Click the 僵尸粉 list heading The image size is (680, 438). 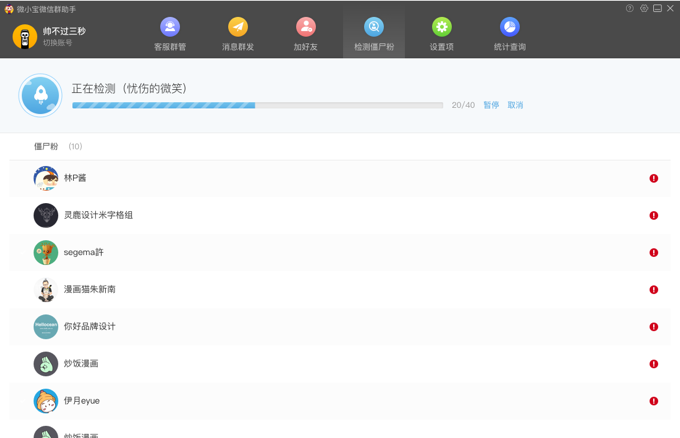click(46, 147)
